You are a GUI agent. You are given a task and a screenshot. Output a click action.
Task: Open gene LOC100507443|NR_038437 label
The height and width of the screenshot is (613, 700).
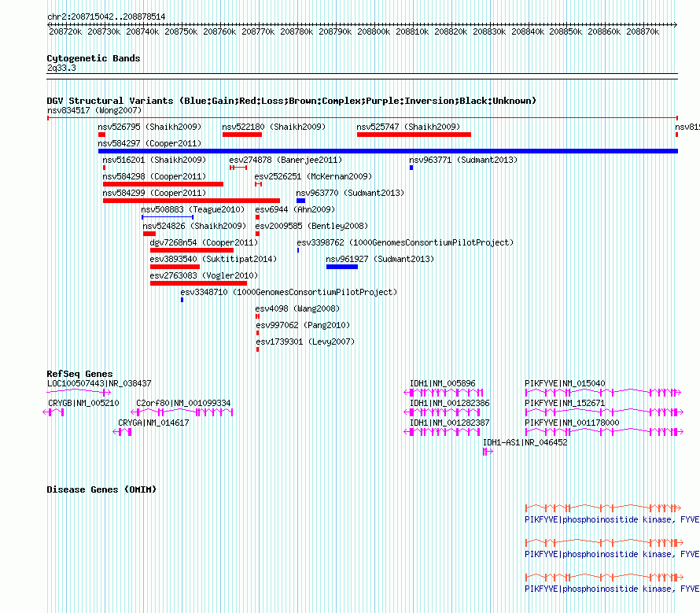pos(99,383)
